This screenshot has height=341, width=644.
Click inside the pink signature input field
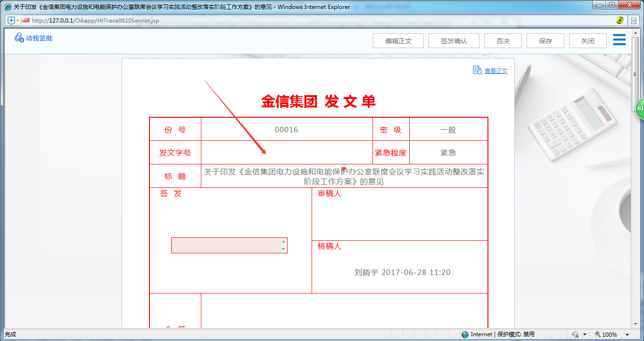pos(226,245)
